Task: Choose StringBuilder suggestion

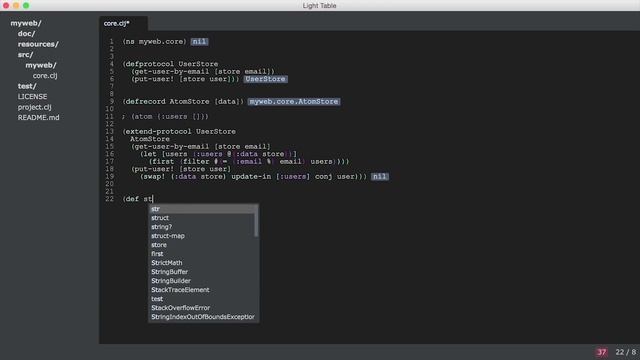Action: 203,281
